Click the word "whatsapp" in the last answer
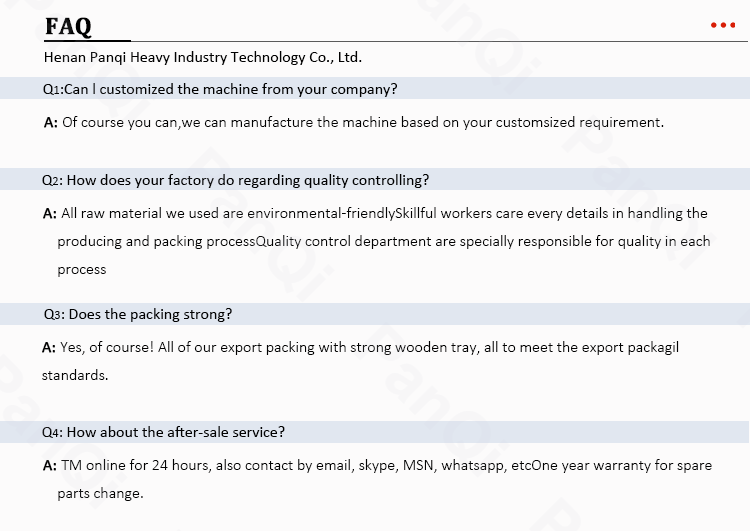 coord(475,466)
